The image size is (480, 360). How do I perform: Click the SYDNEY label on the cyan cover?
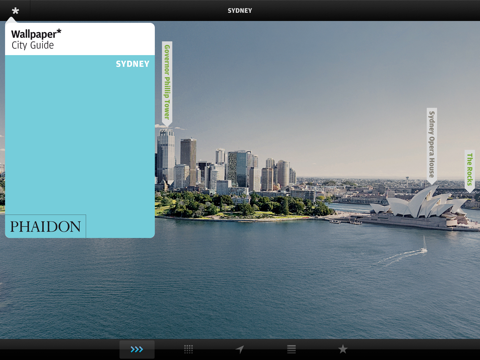132,64
